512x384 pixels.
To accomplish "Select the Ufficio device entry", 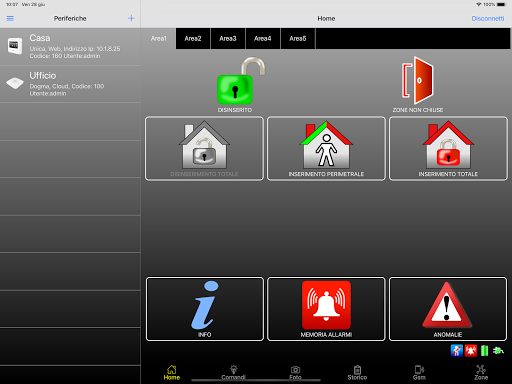I will (x=70, y=84).
